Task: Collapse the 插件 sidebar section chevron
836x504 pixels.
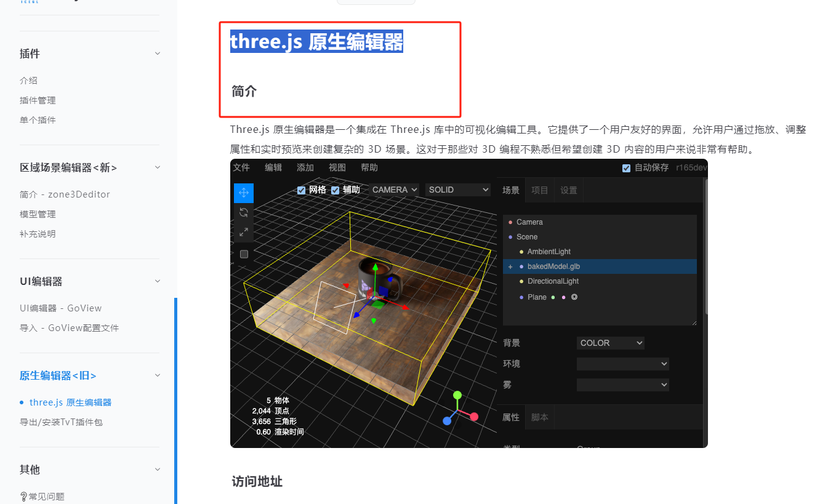Action: [x=158, y=54]
